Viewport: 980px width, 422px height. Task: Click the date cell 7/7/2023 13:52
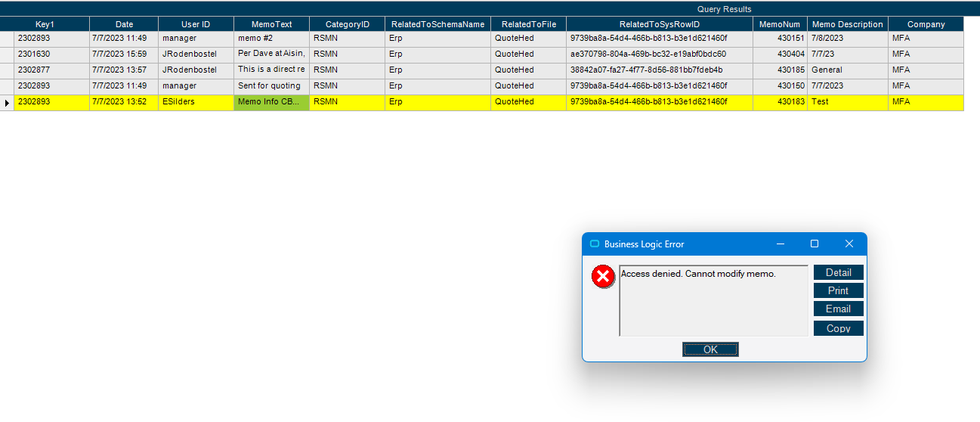(x=124, y=102)
